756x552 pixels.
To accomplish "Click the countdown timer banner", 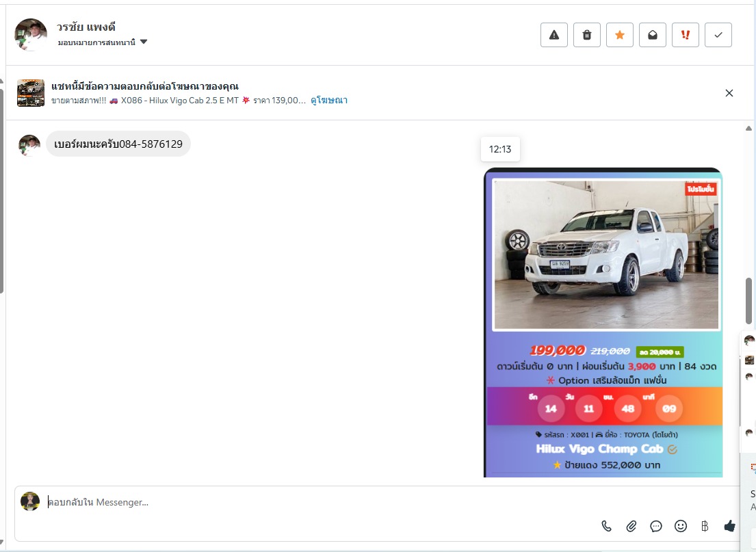I will coord(605,406).
